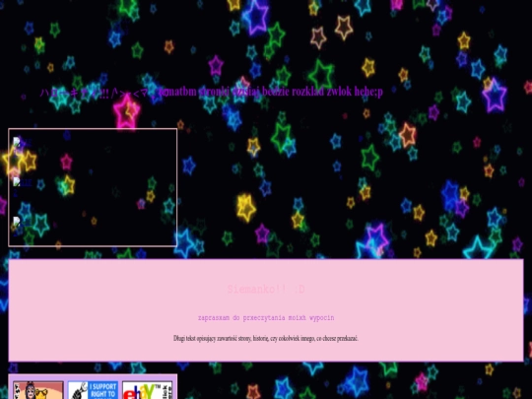The image size is (532, 399).
Task: Open the eBay logo badge
Action: 147,390
